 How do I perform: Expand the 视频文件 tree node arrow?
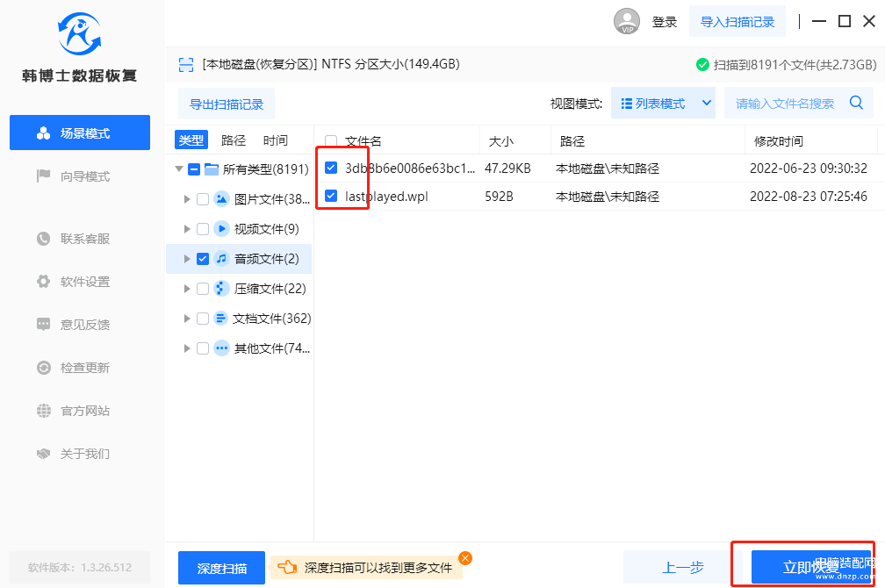click(187, 228)
